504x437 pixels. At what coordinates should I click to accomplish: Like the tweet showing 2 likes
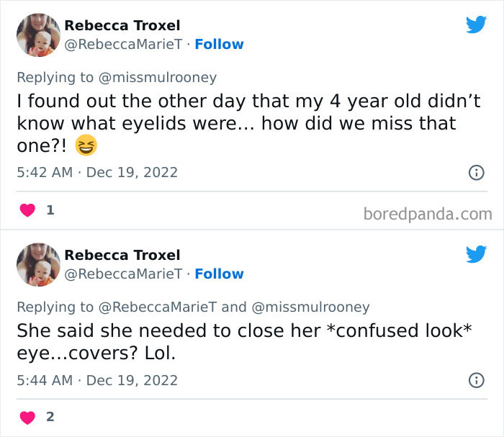coord(27,417)
